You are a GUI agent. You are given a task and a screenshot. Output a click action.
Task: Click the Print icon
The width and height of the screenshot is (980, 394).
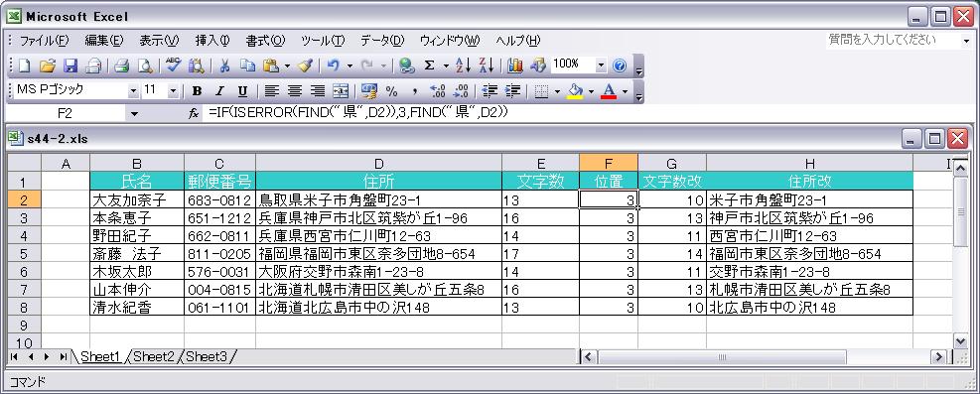click(121, 65)
